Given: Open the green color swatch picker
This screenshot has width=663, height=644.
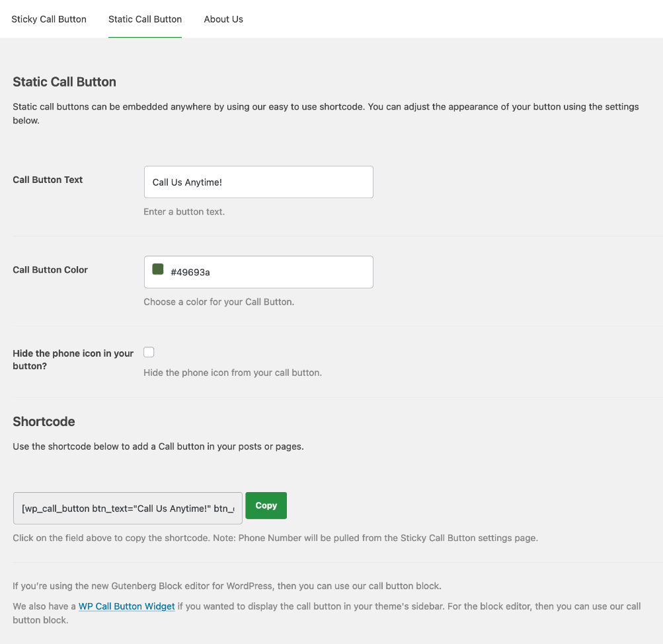Looking at the screenshot, I should [158, 269].
